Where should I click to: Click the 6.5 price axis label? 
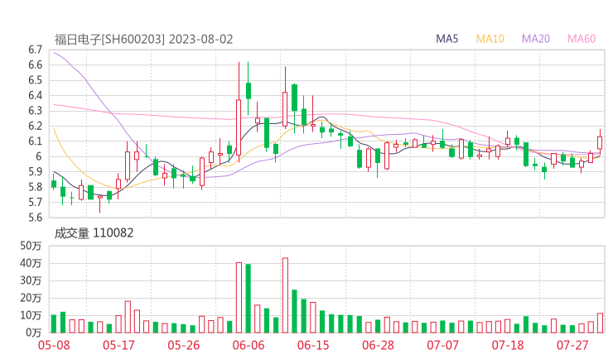[35, 80]
